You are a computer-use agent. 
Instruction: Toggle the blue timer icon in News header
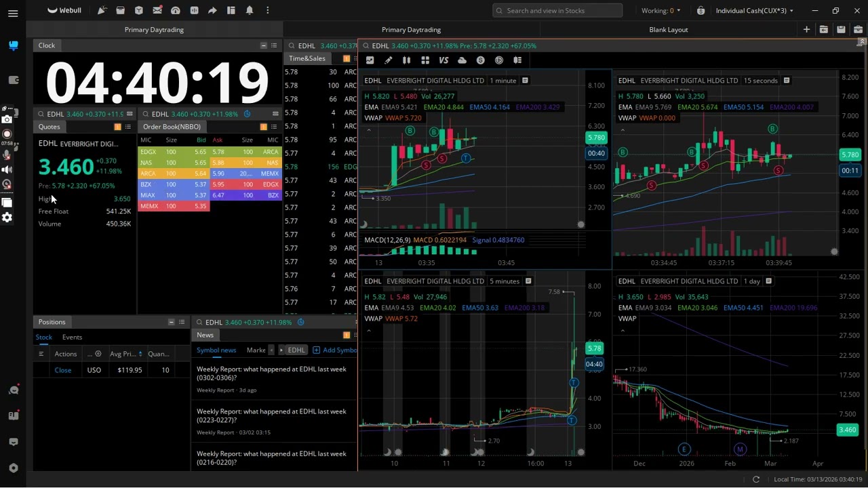(300, 323)
